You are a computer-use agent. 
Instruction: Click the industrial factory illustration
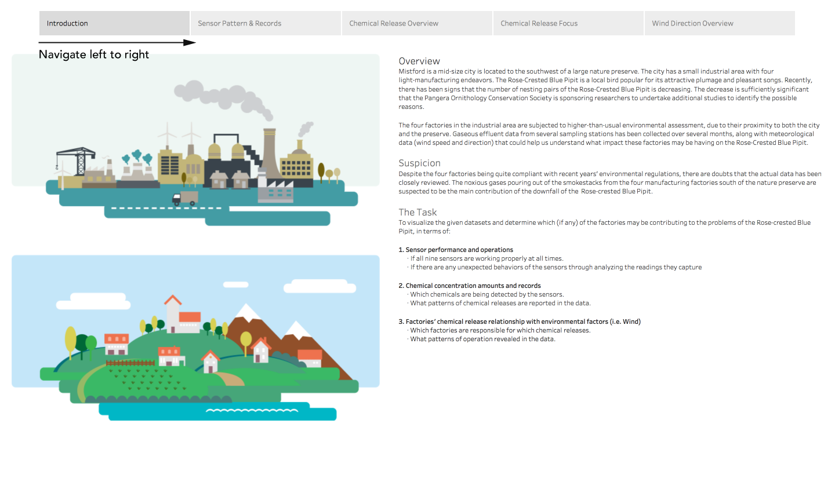(195, 140)
